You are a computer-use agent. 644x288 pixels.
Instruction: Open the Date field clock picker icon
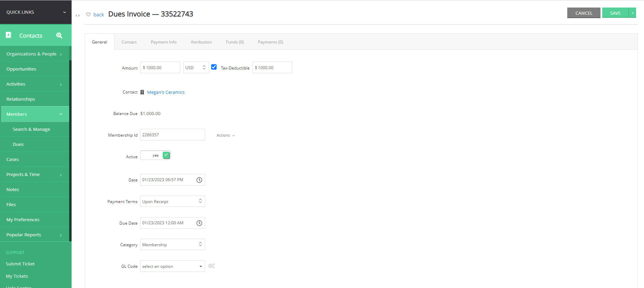click(x=199, y=180)
